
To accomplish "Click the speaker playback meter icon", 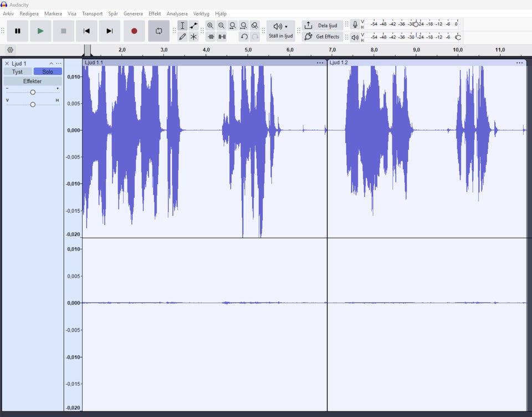I will [355, 37].
